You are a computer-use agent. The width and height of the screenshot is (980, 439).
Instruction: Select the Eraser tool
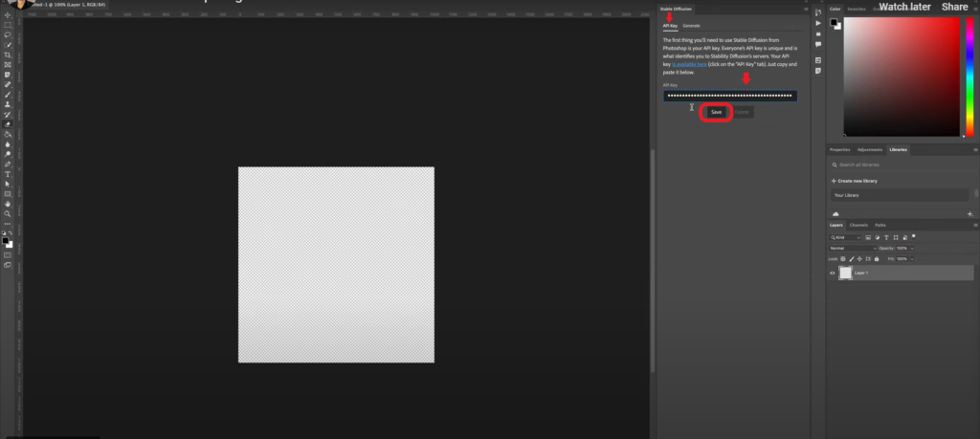click(8, 124)
